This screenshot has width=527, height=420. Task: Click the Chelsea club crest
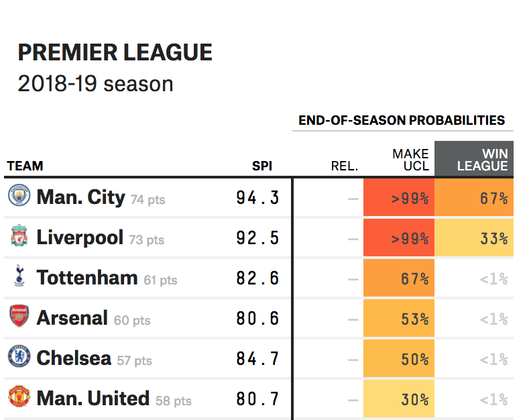(19, 358)
